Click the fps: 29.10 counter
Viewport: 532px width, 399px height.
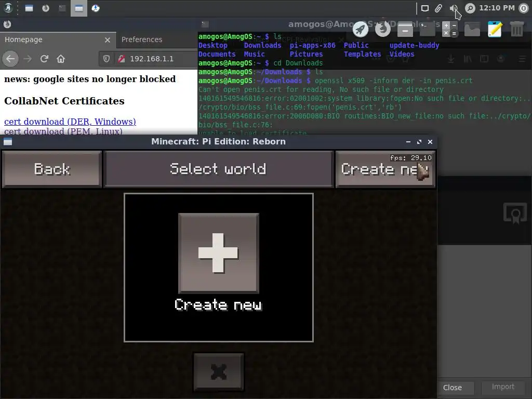411,158
